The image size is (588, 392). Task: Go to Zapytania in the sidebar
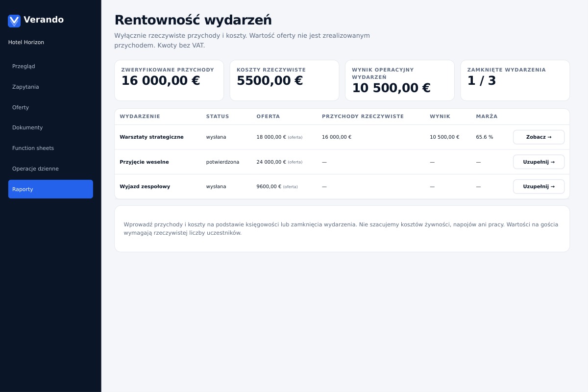[50, 87]
